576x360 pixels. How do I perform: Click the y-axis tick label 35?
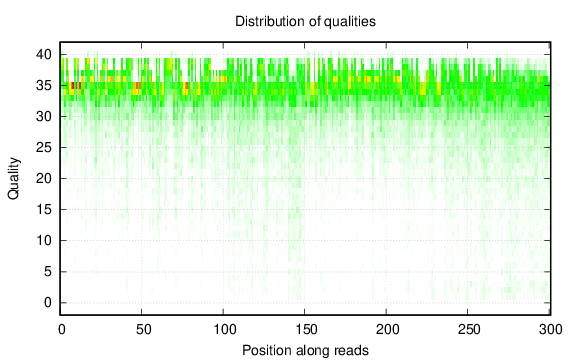click(x=44, y=86)
